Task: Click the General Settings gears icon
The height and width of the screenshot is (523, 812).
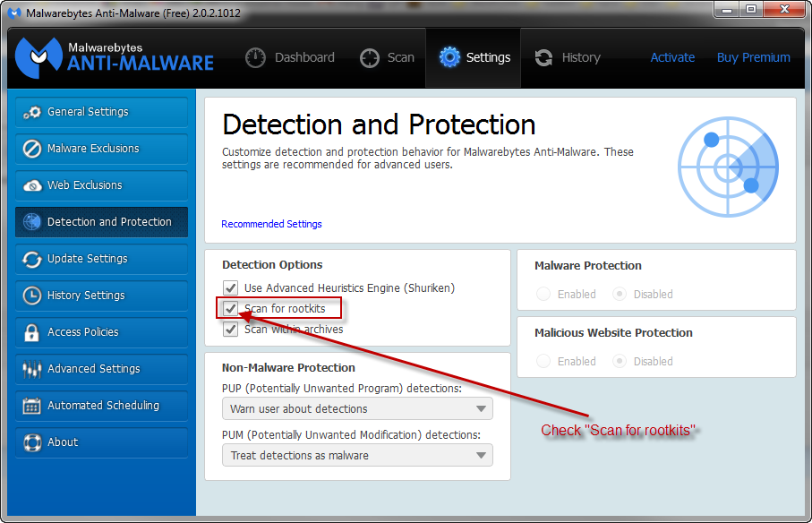Action: (x=32, y=112)
